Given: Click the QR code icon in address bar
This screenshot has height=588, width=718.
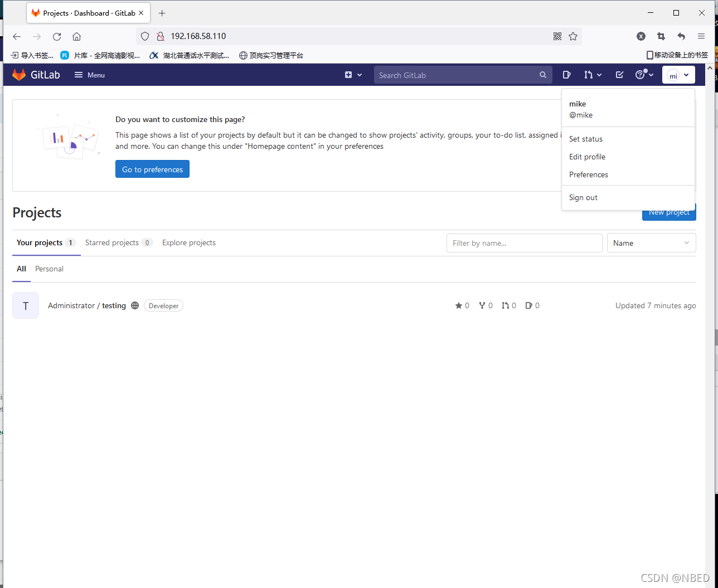Looking at the screenshot, I should tap(557, 36).
